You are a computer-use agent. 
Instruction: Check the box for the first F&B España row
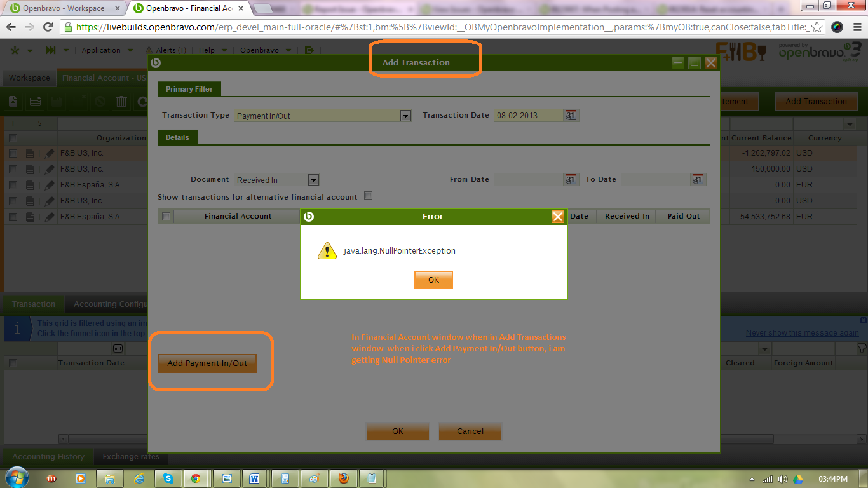pyautogui.click(x=13, y=185)
